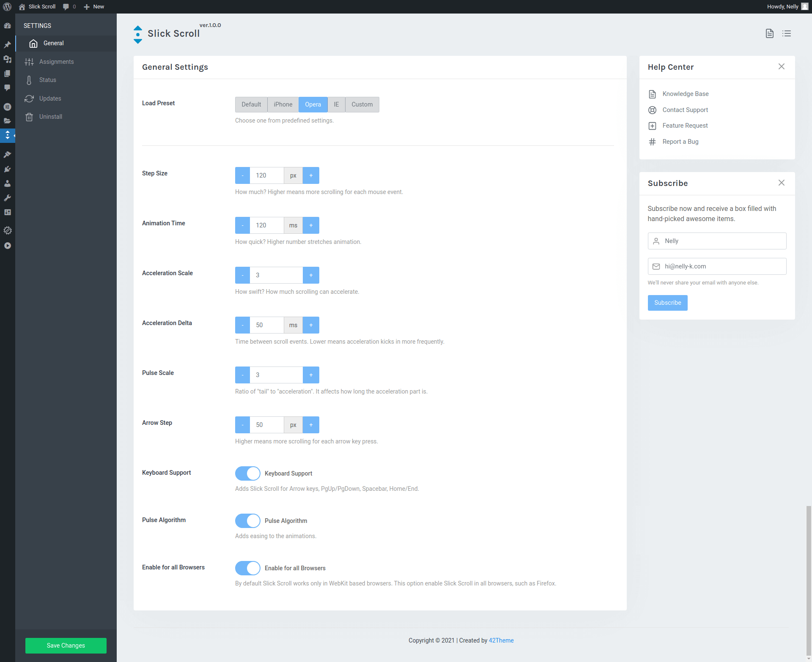Image resolution: width=812 pixels, height=662 pixels.
Task: Open the Templates folder icon
Action: tap(7, 121)
